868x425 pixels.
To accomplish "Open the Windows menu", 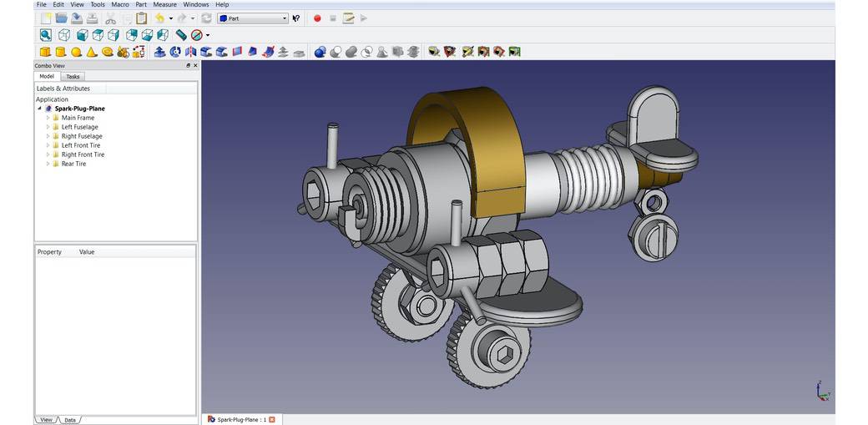I will coord(196,4).
